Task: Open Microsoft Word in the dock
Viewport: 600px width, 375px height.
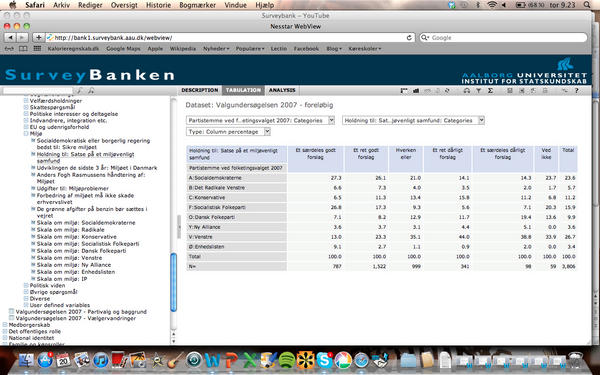Action: (x=212, y=360)
